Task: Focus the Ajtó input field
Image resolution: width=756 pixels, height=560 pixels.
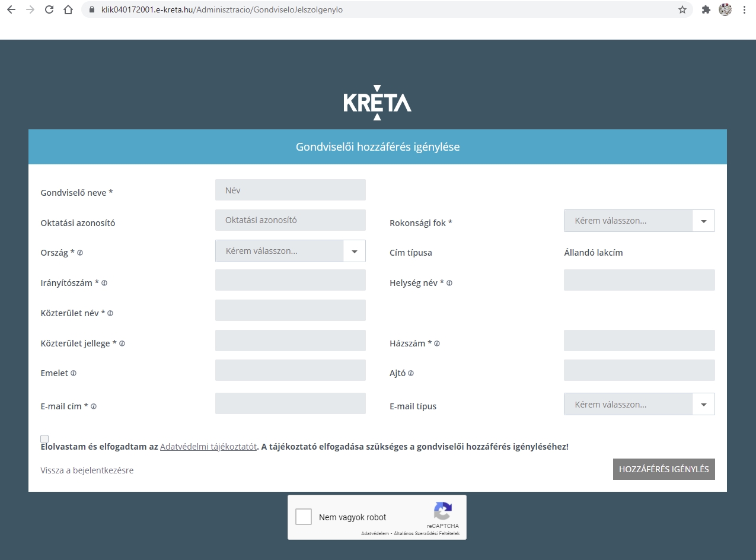Action: 639,370
